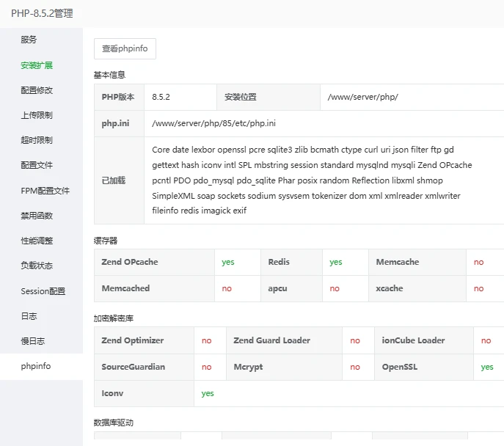Click the OpenSSL yes status cell

pos(487,367)
